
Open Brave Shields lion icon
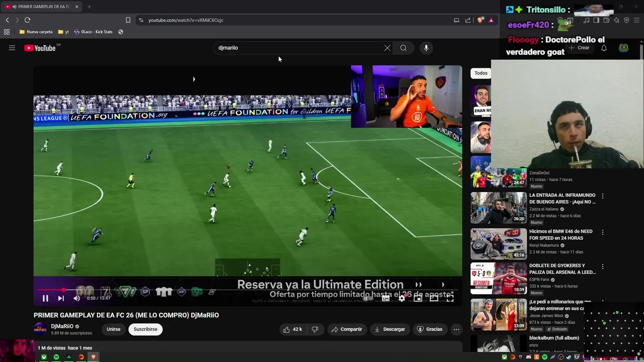coord(480,20)
